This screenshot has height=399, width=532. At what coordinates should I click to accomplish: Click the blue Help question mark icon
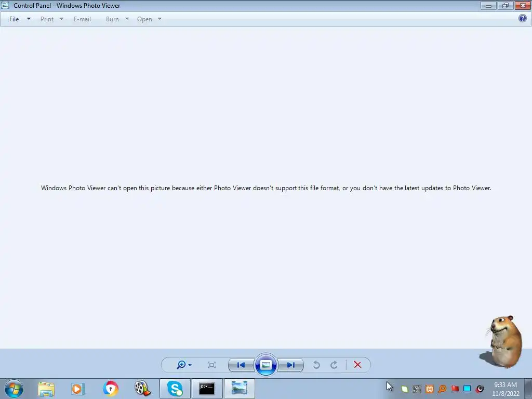523,18
